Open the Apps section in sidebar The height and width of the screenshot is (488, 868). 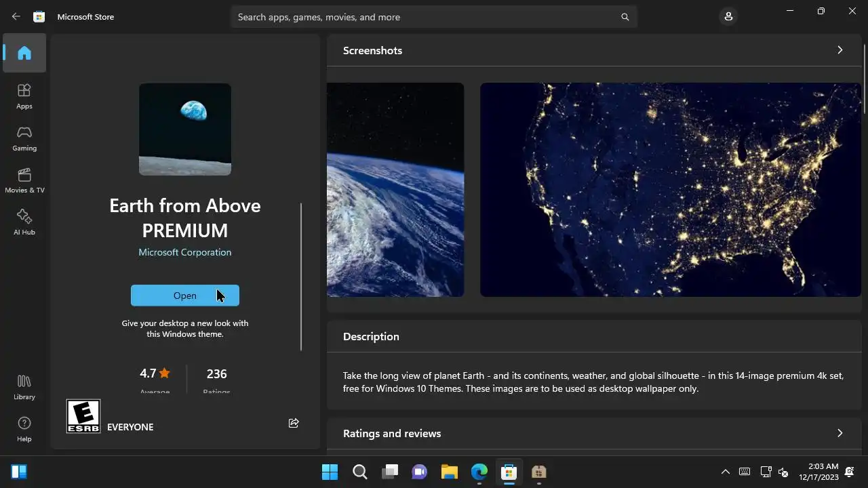click(x=24, y=96)
